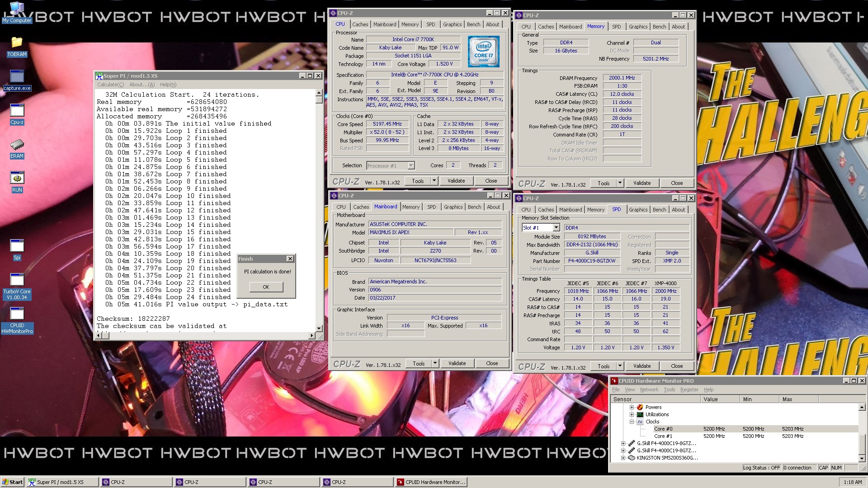Screen dimensions: 868x488
Task: Open SPD tab in Memory window
Action: point(617,27)
